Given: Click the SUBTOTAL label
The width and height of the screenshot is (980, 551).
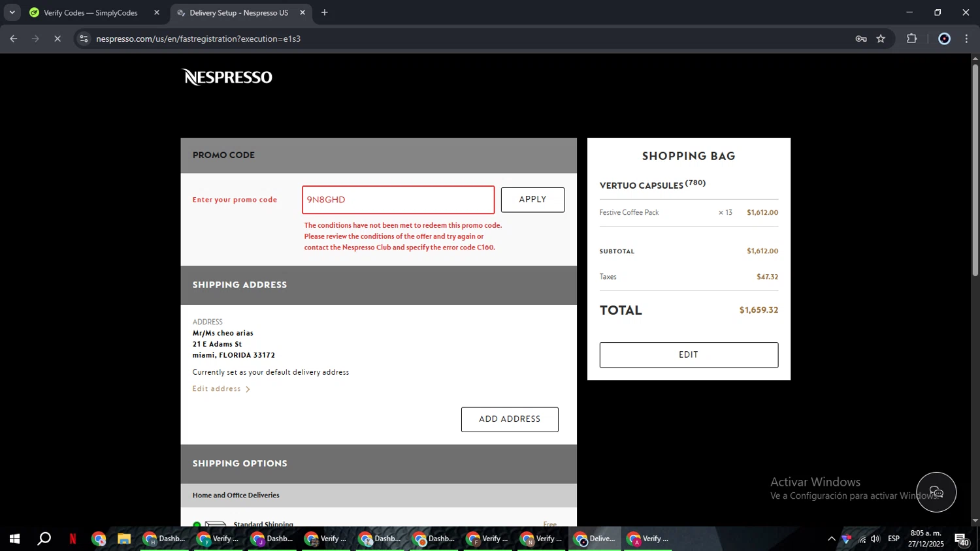Looking at the screenshot, I should click(617, 251).
